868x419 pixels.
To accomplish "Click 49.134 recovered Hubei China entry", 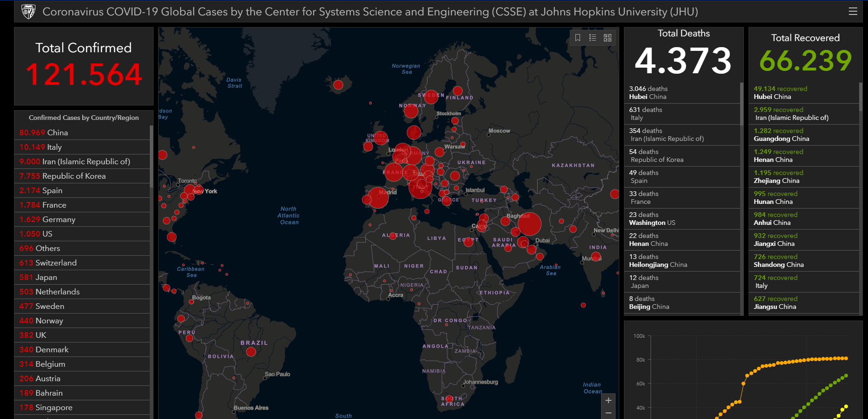I will pos(804,93).
